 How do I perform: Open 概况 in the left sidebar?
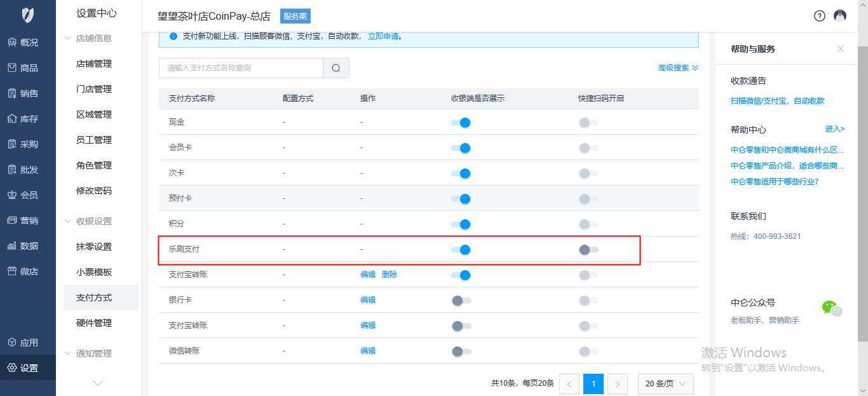point(28,43)
